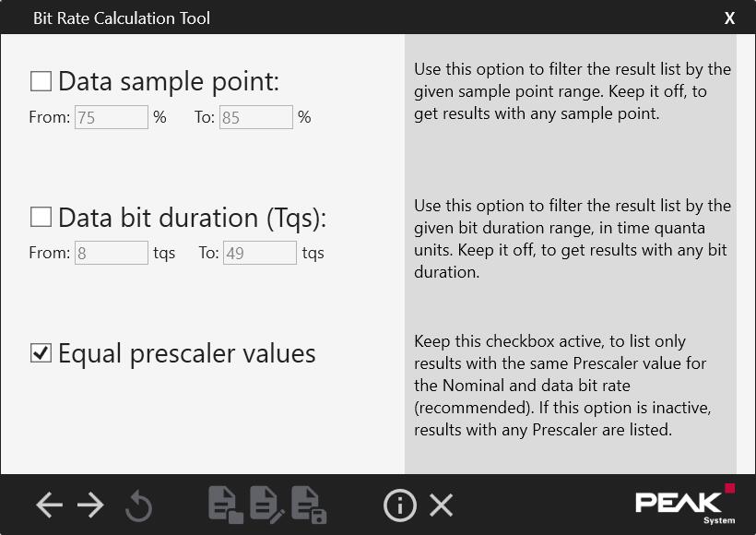Click the sample point From field showing 75
Screen dimensions: 756x535
click(112, 117)
